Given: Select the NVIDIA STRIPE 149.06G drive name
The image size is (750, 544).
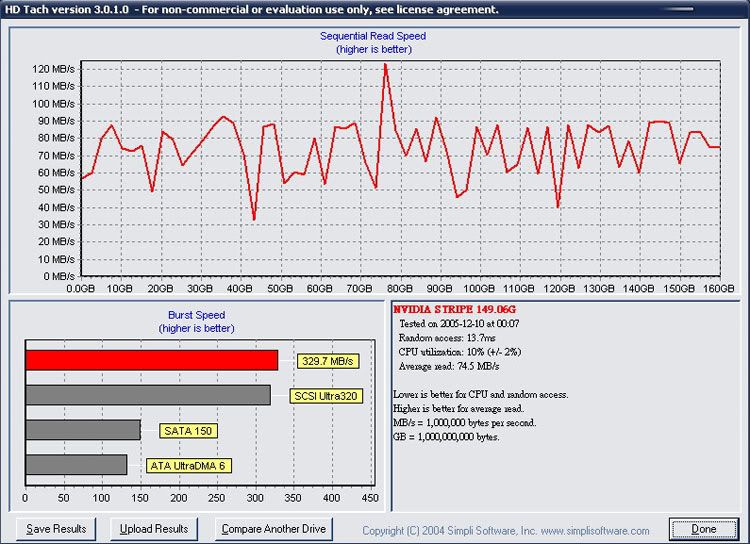Looking at the screenshot, I should pos(454,310).
